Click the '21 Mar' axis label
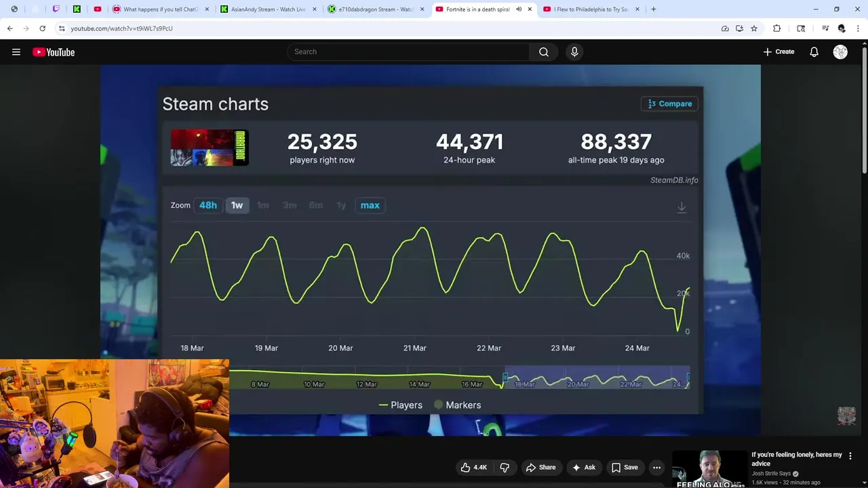Viewport: 868px width, 488px height. [x=415, y=348]
